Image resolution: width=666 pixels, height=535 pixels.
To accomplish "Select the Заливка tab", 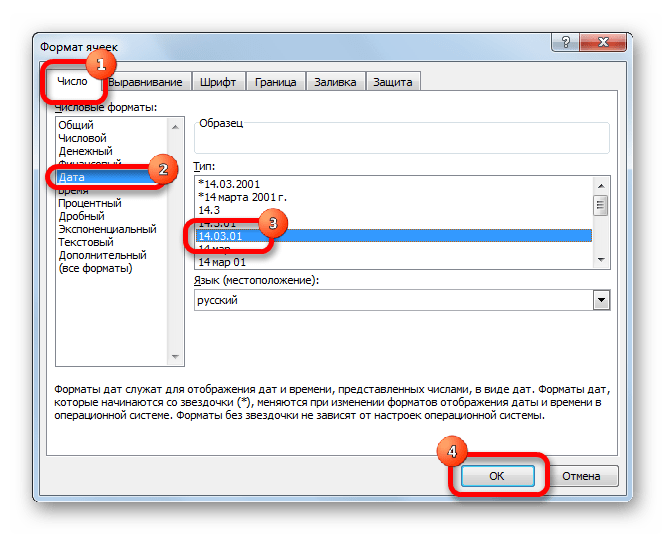I will coord(335,82).
